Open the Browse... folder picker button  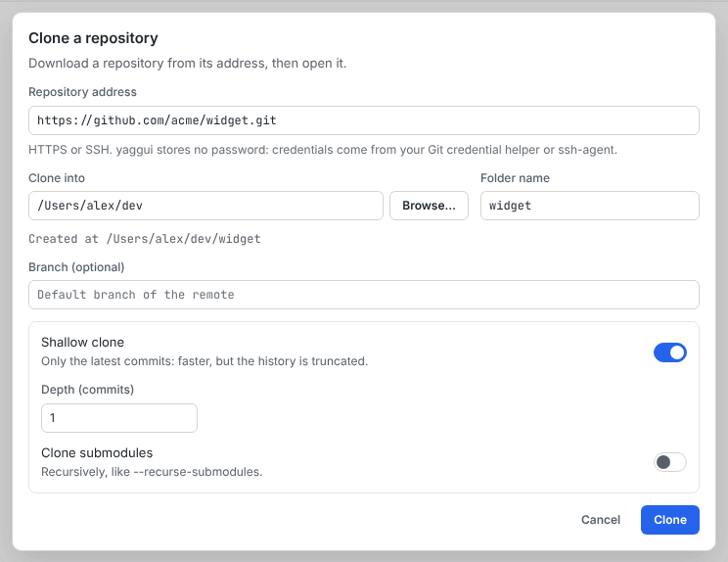click(x=429, y=206)
